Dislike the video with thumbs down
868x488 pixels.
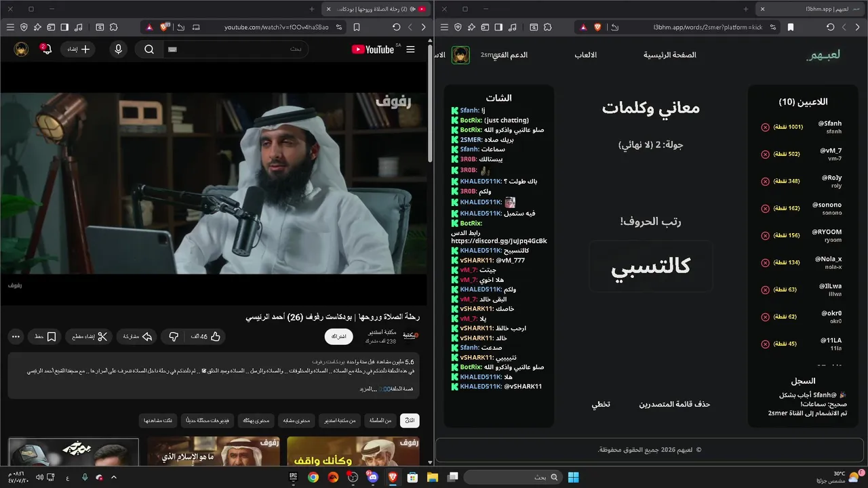click(173, 336)
